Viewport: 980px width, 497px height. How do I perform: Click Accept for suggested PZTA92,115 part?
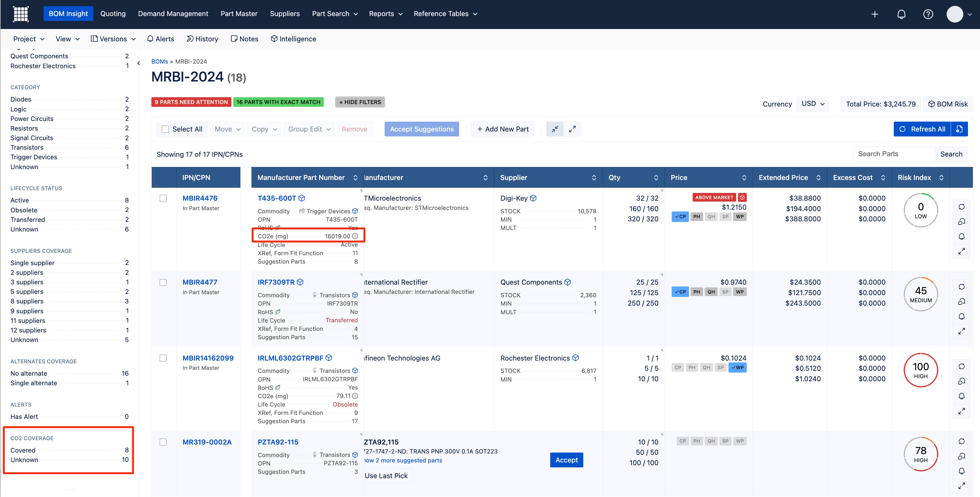click(567, 460)
